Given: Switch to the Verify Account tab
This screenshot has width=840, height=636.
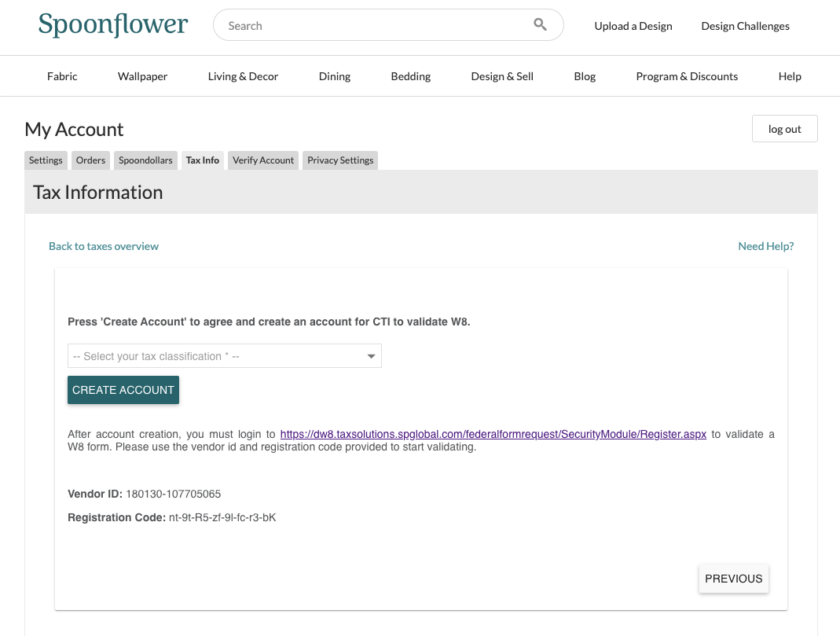Looking at the screenshot, I should click(263, 160).
